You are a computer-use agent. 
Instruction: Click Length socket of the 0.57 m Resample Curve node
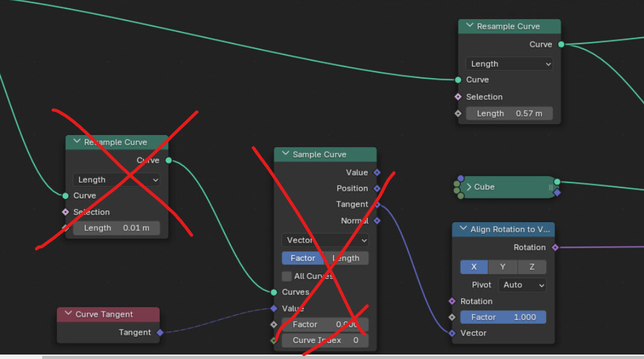pos(458,113)
